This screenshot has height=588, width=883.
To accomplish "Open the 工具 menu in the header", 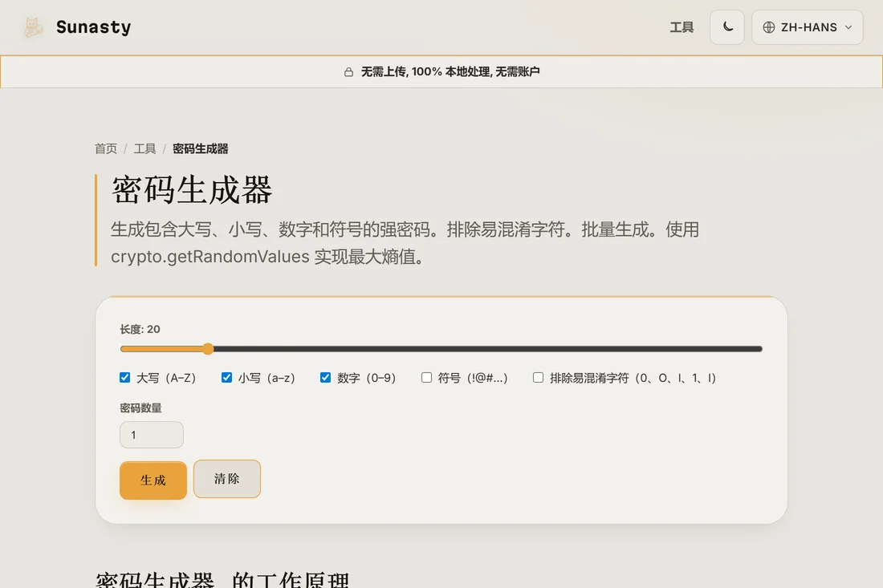I will 682,27.
